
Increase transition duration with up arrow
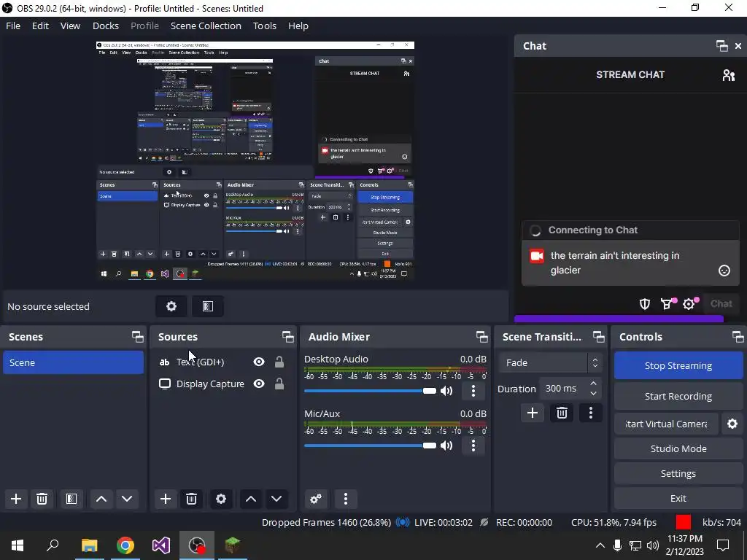pyautogui.click(x=594, y=384)
